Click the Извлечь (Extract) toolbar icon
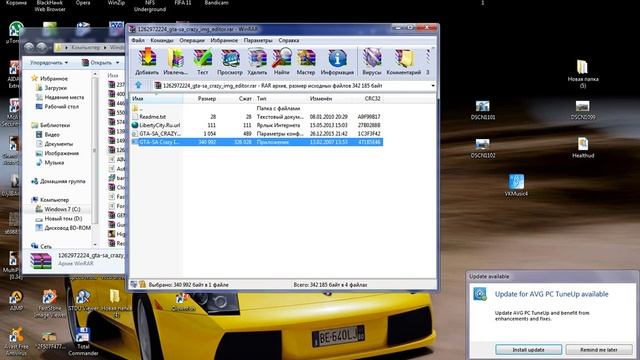The width and height of the screenshot is (640, 360). click(176, 62)
